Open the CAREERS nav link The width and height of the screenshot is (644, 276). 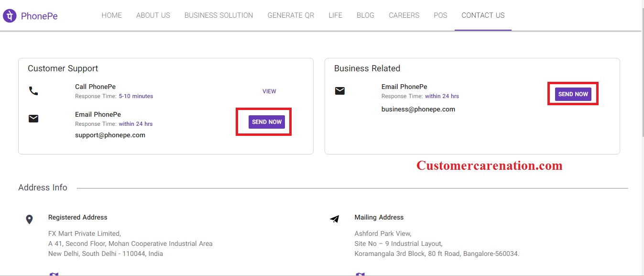pos(404,15)
